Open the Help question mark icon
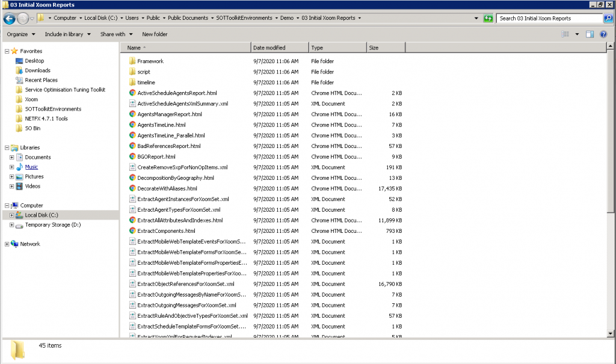Screen dimensions: 616x364 [x=603, y=34]
